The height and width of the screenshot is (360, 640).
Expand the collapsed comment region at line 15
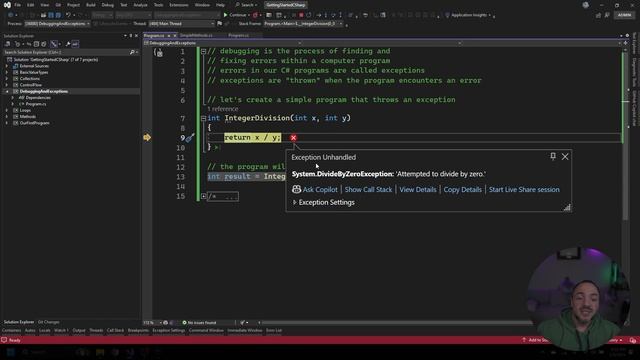tap(203, 196)
